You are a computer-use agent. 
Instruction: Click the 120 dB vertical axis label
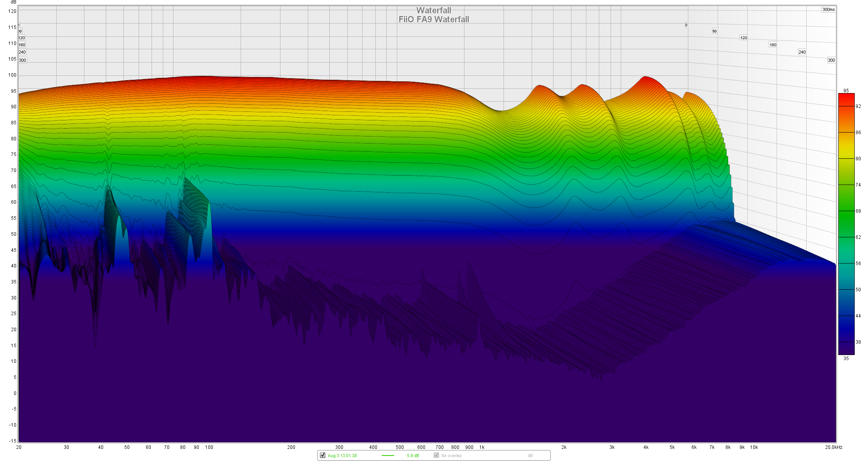(x=12, y=11)
